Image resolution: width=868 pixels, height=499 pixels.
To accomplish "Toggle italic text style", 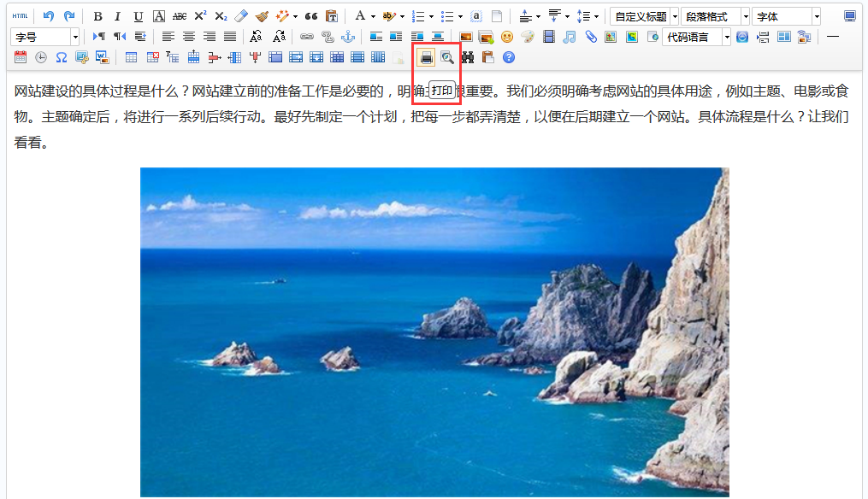I will coord(118,16).
